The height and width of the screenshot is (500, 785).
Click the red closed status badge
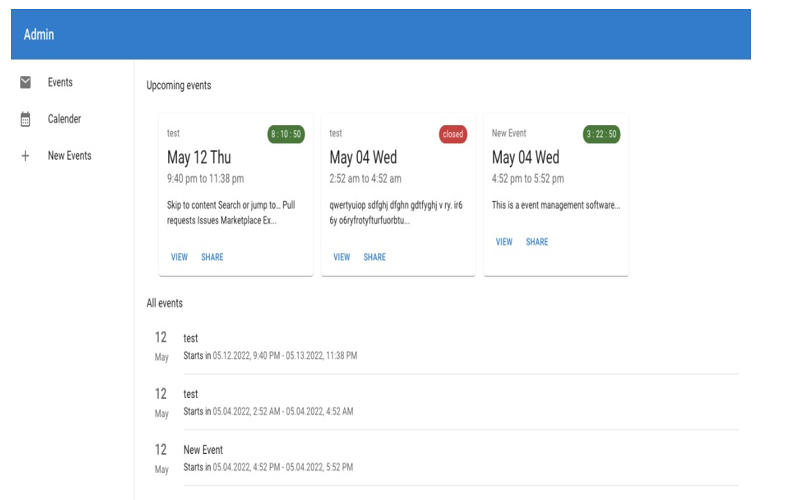point(453,134)
